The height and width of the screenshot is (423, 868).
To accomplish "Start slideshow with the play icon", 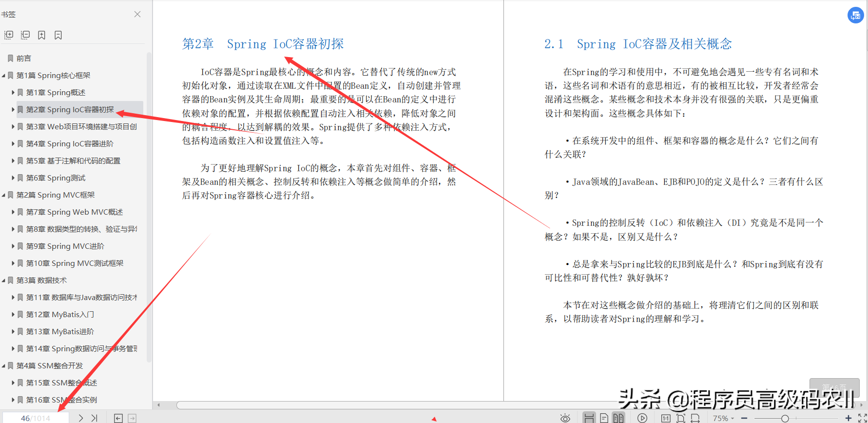I will click(642, 418).
